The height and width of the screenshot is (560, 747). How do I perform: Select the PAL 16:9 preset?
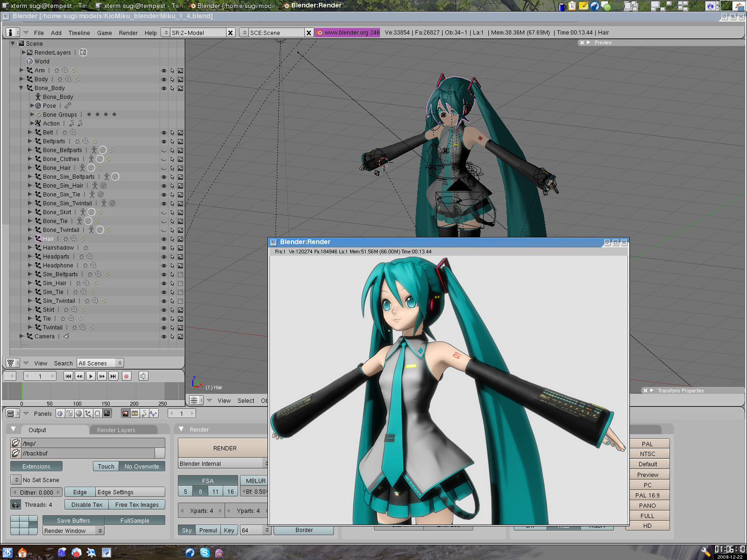[x=647, y=495]
